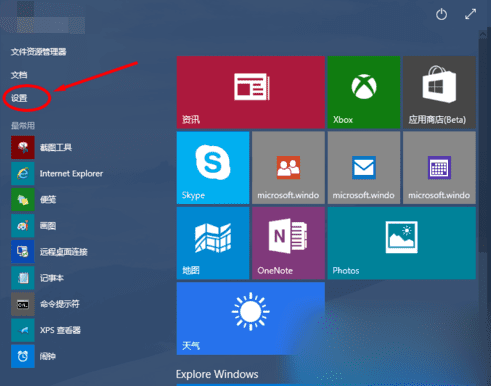Open 文件资源管理器 file explorer
Image resolution: width=491 pixels, height=386 pixels.
coord(39,52)
